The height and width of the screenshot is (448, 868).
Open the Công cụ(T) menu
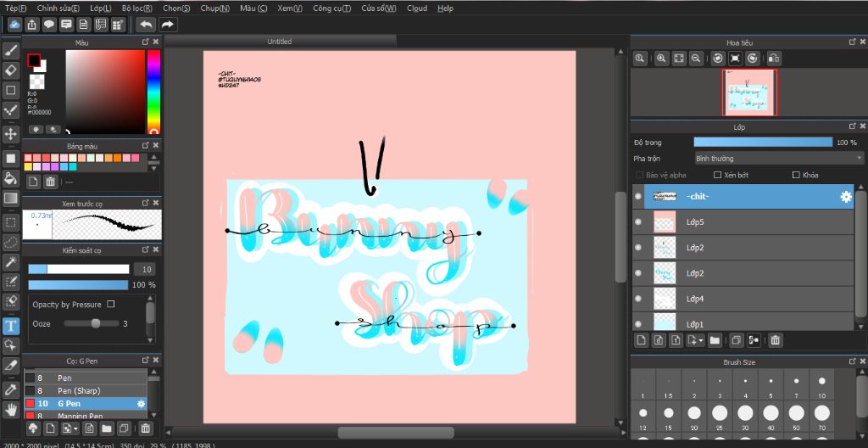pos(331,8)
